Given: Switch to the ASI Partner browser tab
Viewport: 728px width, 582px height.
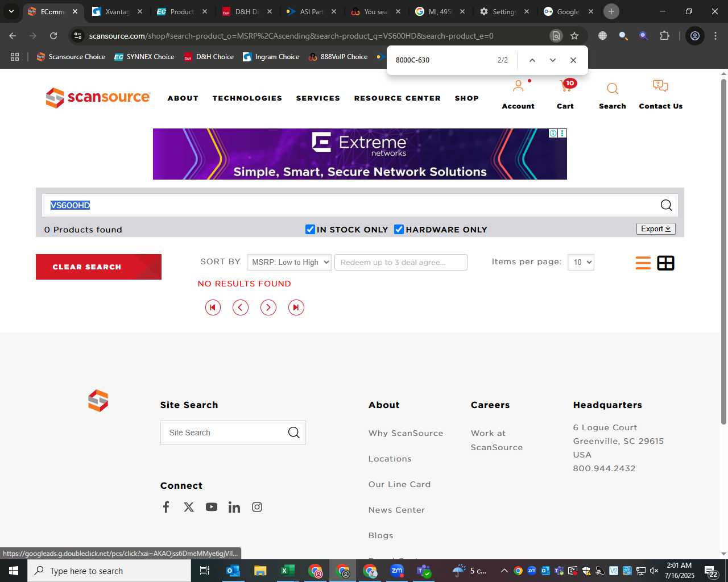Looking at the screenshot, I should (312, 11).
